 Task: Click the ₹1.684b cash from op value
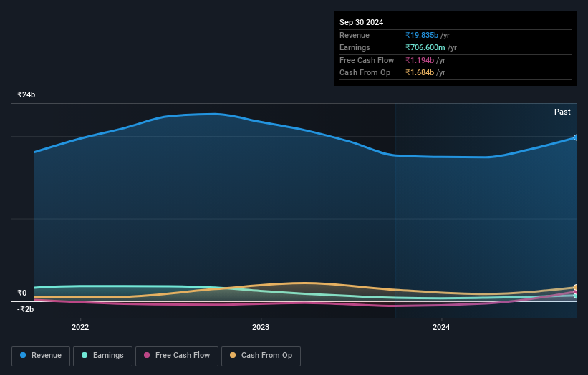pyautogui.click(x=420, y=73)
